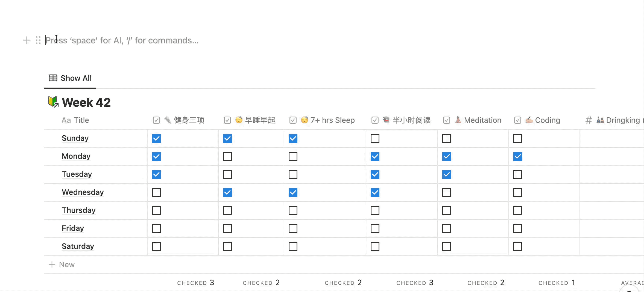The height and width of the screenshot is (292, 644).
Task: Open the Wednesday row page
Action: [x=83, y=192]
